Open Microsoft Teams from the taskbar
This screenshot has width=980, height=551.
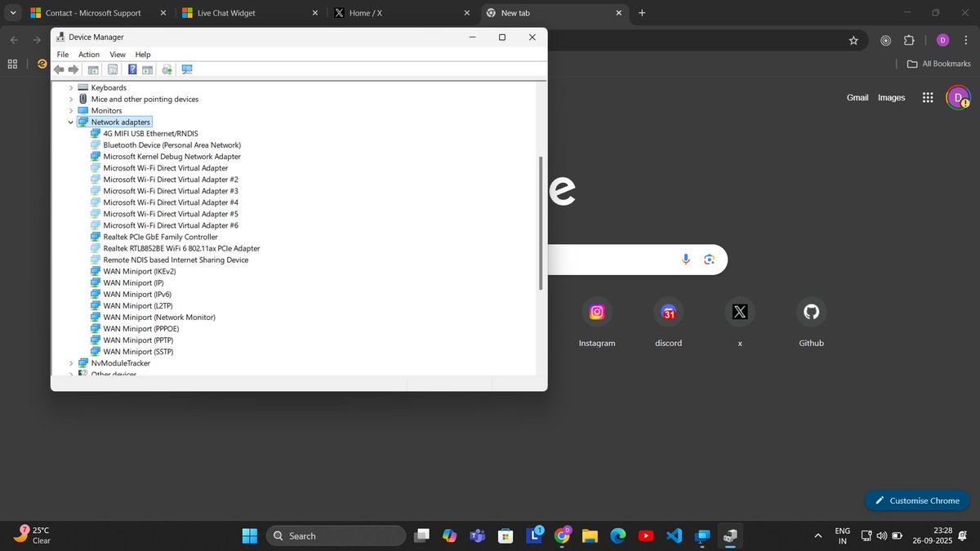tap(477, 535)
